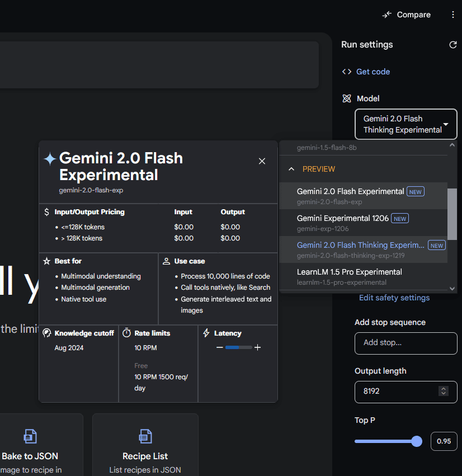
Task: Close the Gemini 2.0 Flash Experimental info card
Action: click(262, 161)
